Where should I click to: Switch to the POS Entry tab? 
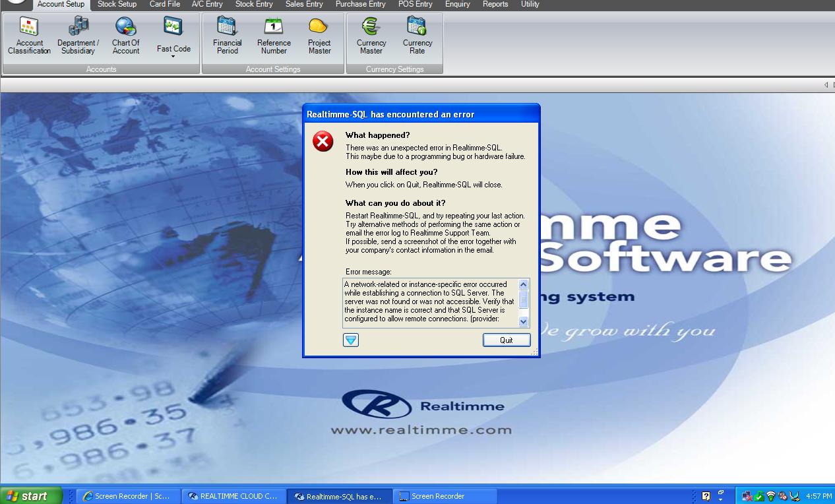pos(415,4)
